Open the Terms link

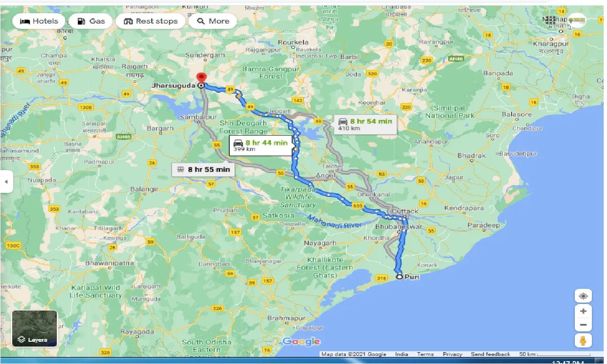(425, 354)
